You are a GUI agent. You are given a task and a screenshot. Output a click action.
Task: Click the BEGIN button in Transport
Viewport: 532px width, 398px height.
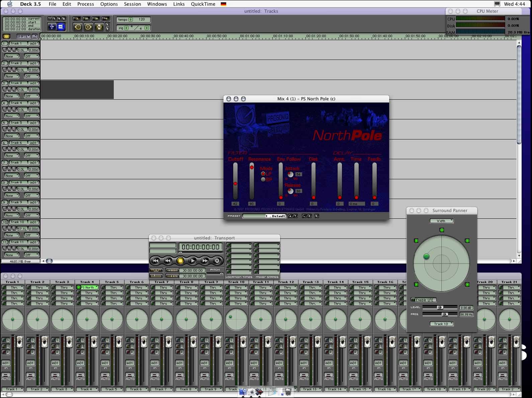(172, 270)
